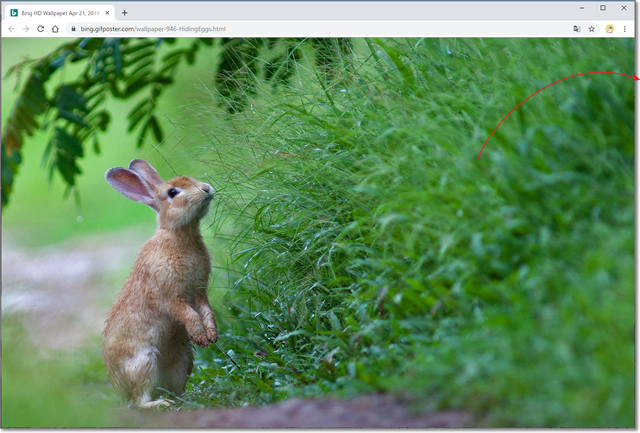Viewport: 640px width, 433px height.
Task: Click the bing.gifposter.com address bar
Action: (300, 29)
